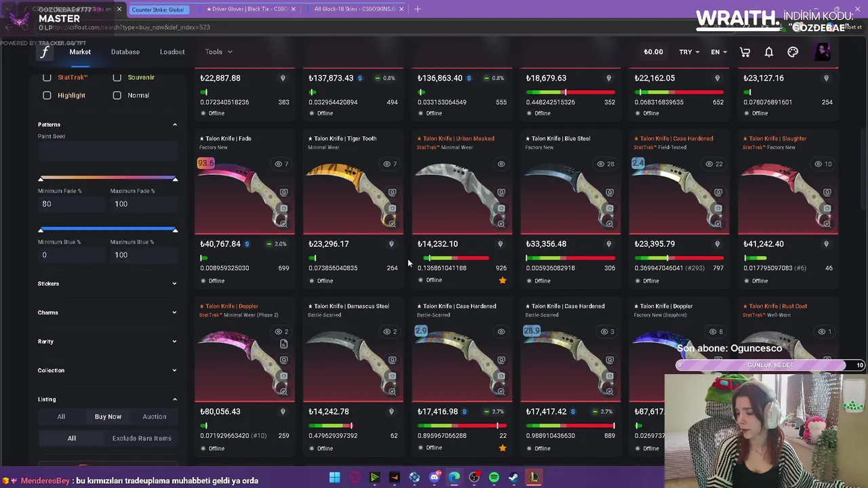Click inspect icon on Blue Steel knife card
Image resolution: width=868 pixels, height=488 pixels.
pos(610,192)
